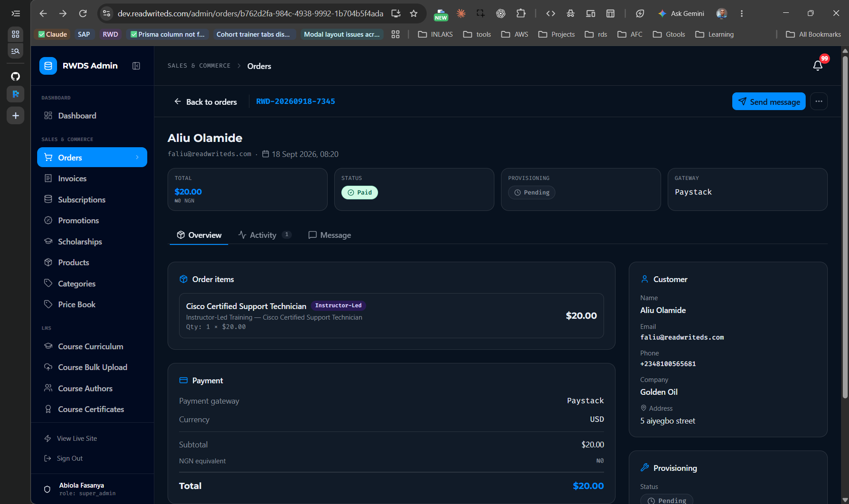Click the RWDS Admin logo icon
Viewport: 849px width, 504px height.
pyautogui.click(x=48, y=66)
